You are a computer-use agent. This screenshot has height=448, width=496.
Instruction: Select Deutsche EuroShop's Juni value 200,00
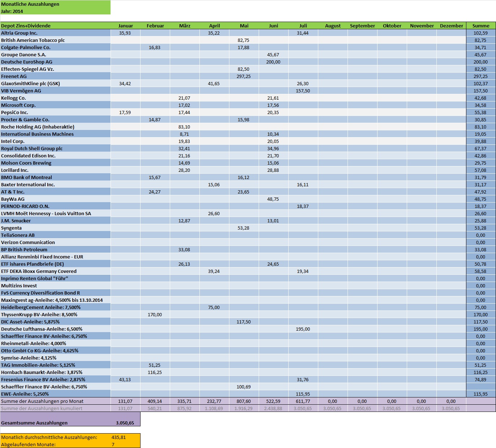[273, 62]
